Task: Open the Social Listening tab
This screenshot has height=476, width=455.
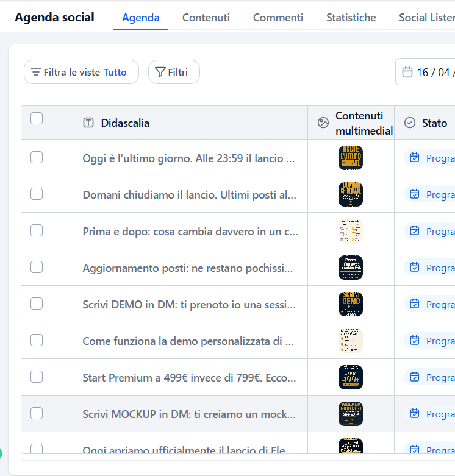Action: click(427, 18)
